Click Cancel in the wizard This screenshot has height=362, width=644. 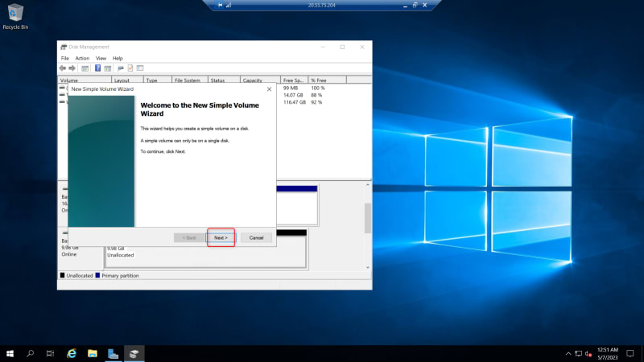pyautogui.click(x=256, y=237)
